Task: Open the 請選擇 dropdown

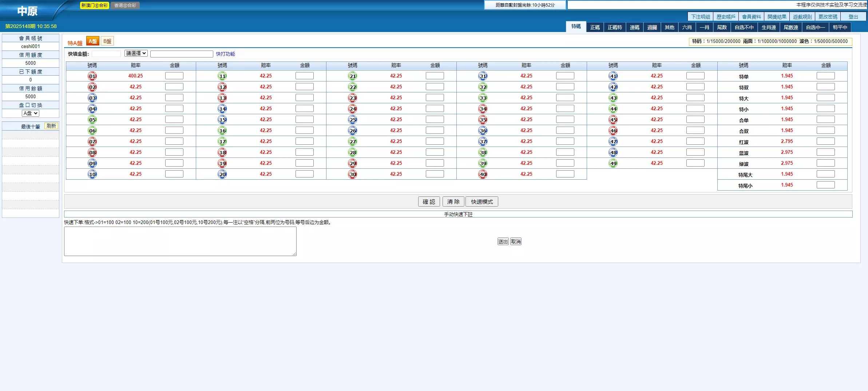Action: (x=136, y=53)
